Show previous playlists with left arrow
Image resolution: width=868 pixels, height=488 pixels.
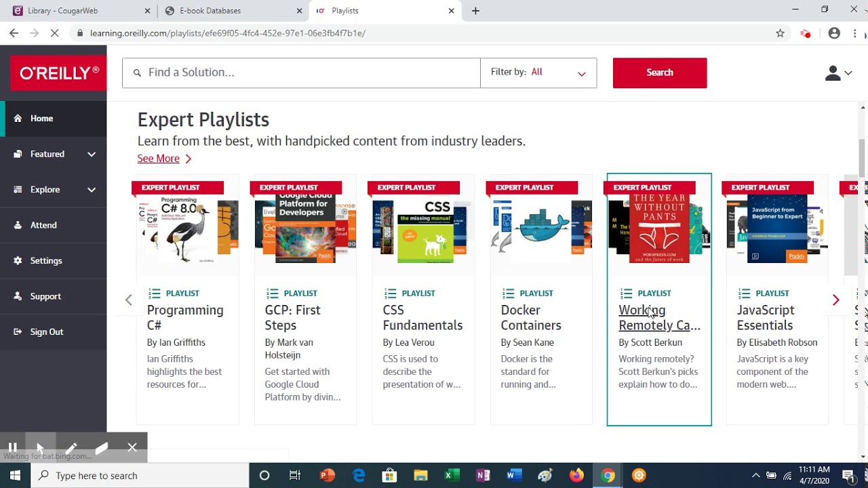128,300
